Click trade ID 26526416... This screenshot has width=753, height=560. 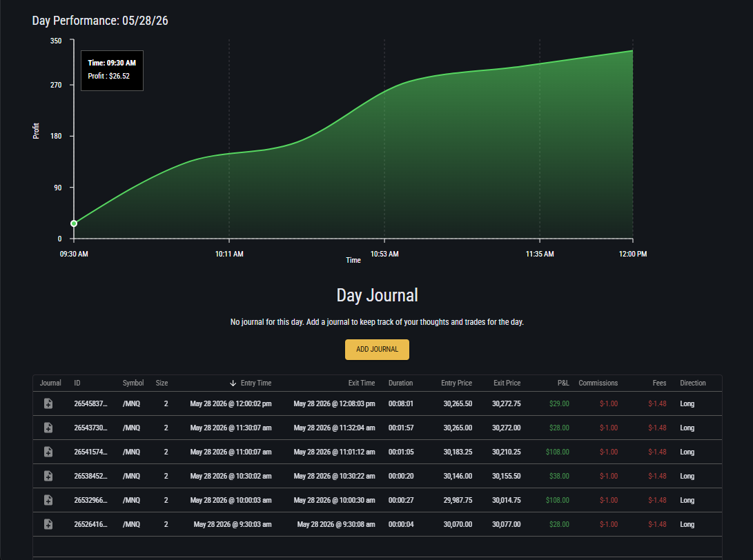coord(91,524)
